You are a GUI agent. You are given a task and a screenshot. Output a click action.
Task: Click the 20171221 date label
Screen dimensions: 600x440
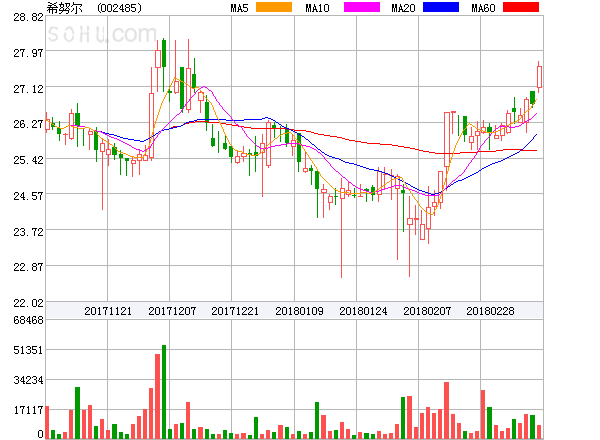click(235, 311)
